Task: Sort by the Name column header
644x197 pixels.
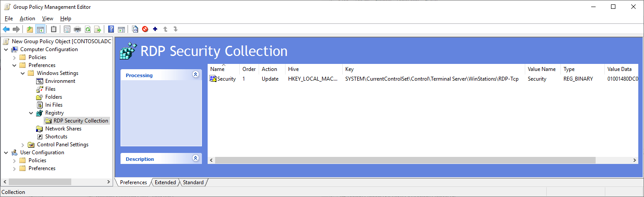Action: click(x=224, y=69)
